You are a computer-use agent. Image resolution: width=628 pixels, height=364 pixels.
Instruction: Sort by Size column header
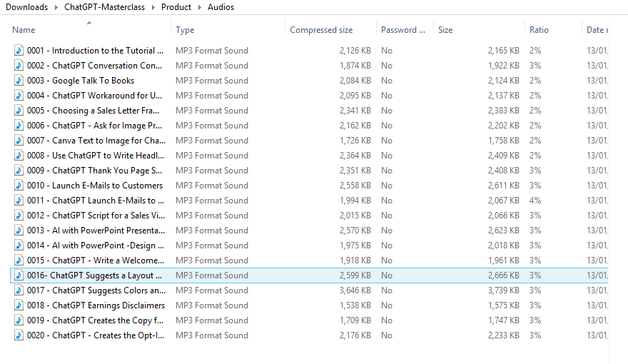click(445, 30)
